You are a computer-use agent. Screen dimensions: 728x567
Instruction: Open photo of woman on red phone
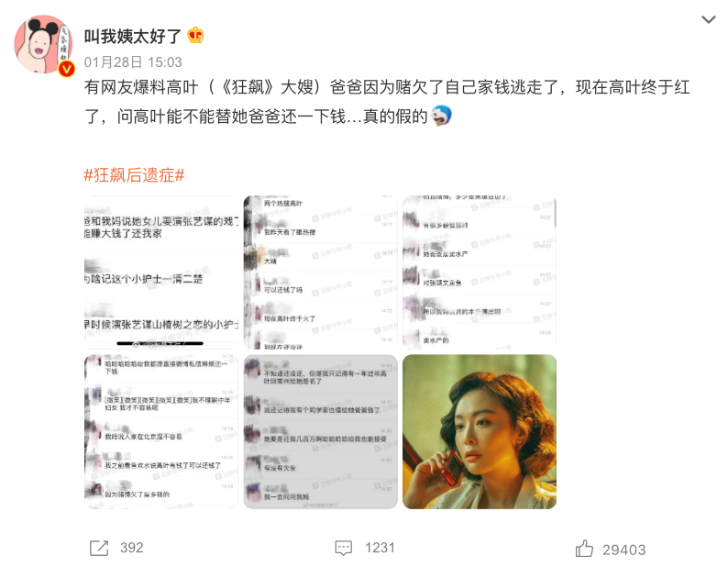point(480,432)
